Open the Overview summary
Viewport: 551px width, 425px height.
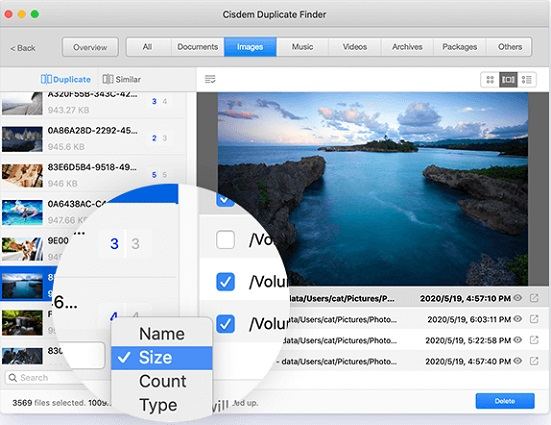point(90,47)
